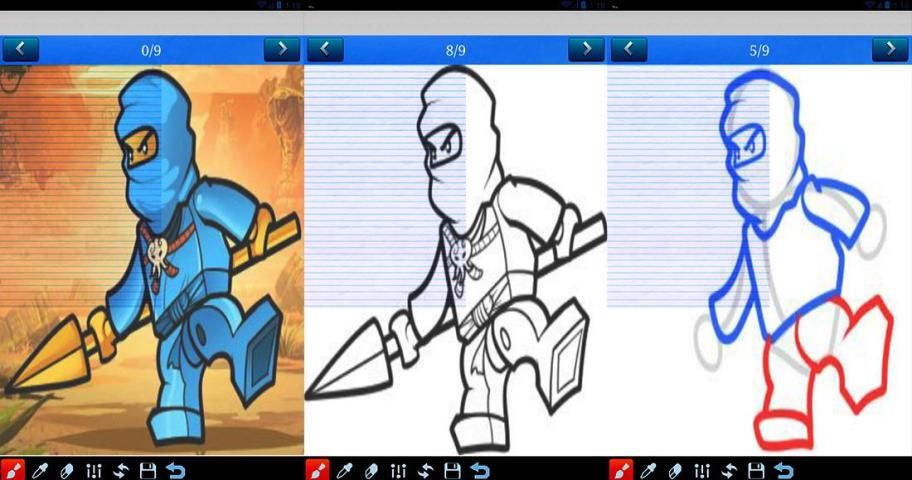Undo the last stroke in the right panel
Image resolution: width=912 pixels, height=480 pixels.
784,469
